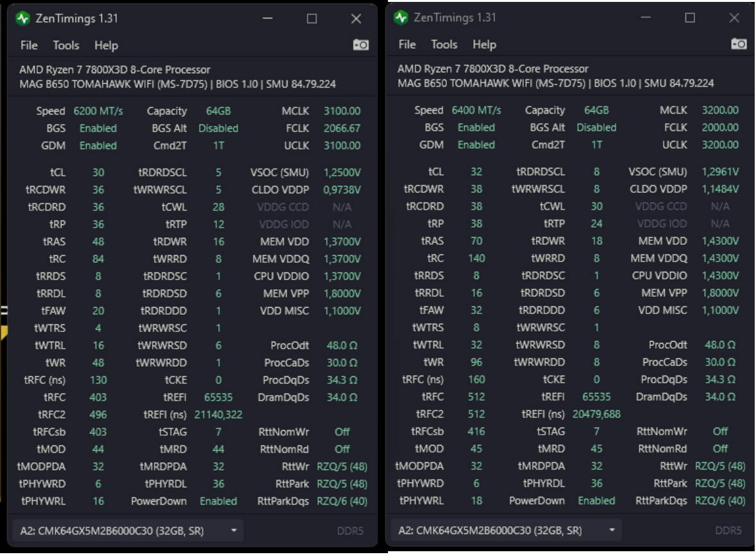Viewport: 756px width, 557px height.
Task: Click MCLK value 3200.00
Action: click(x=720, y=110)
